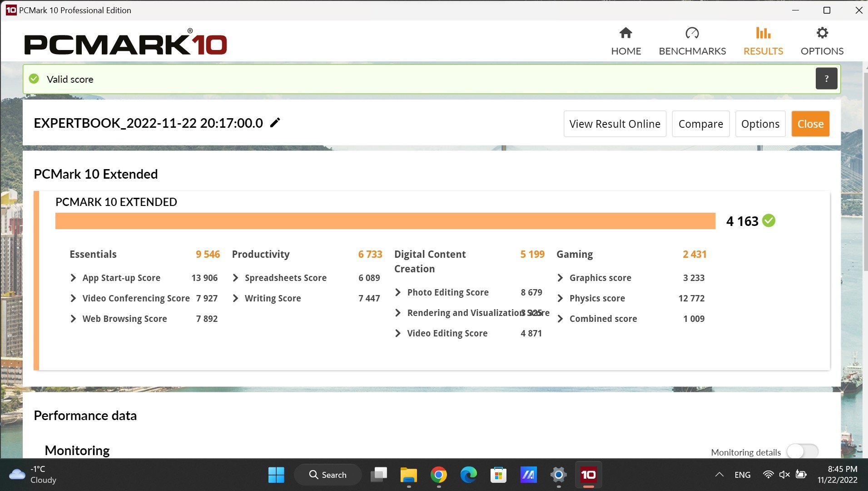
Task: Expand Video Conferencing Score
Action: coord(73,298)
